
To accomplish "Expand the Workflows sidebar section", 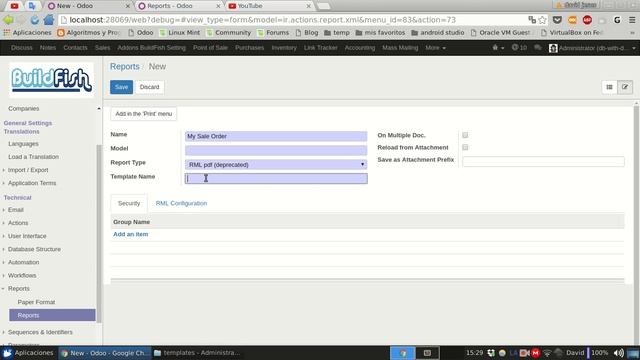I will [22, 276].
